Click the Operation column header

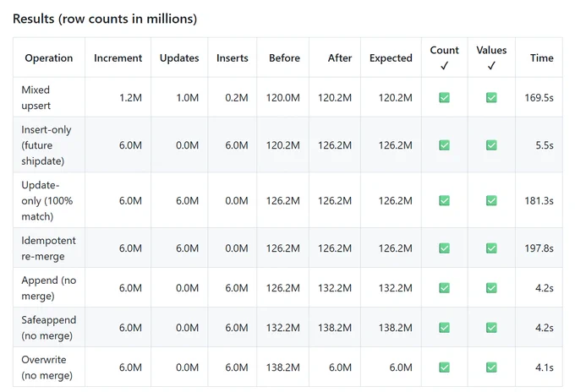coord(49,58)
